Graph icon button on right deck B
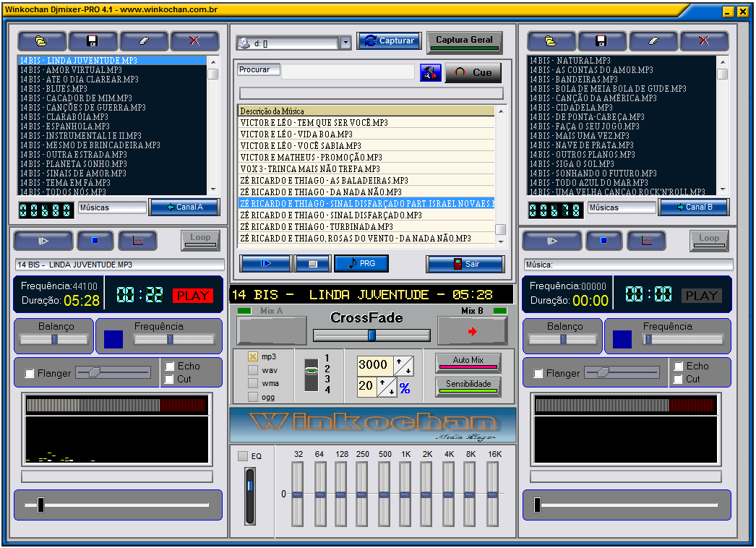The image size is (756, 548). [647, 241]
